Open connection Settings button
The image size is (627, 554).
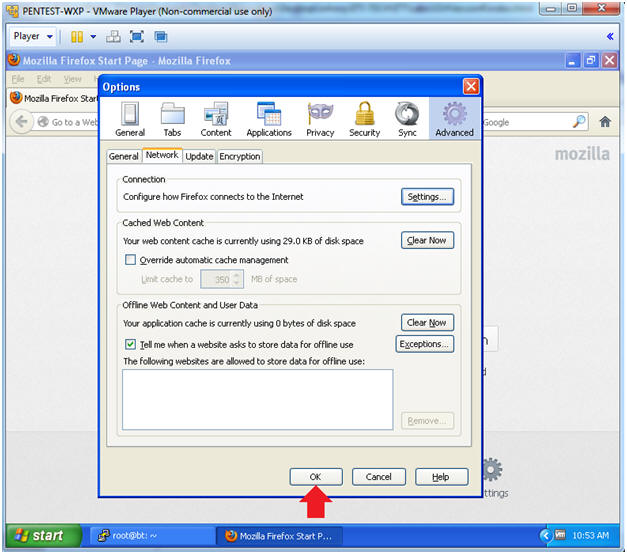pyautogui.click(x=427, y=197)
